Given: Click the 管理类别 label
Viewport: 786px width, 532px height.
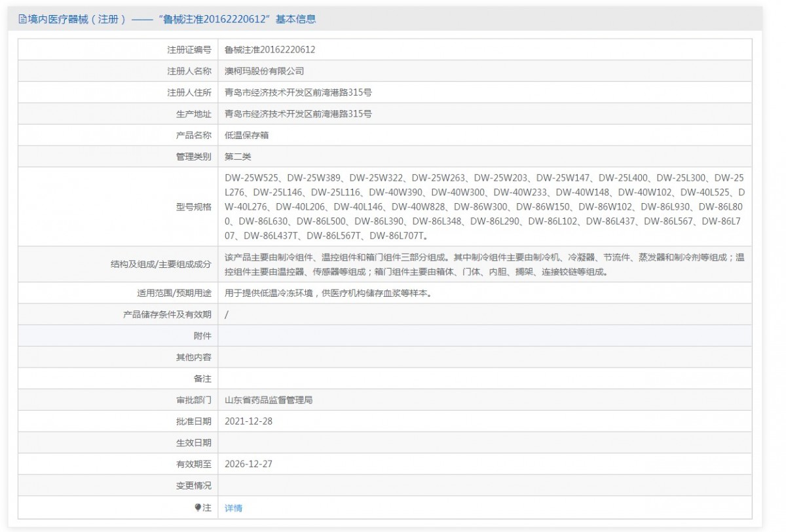Looking at the screenshot, I should [x=194, y=157].
